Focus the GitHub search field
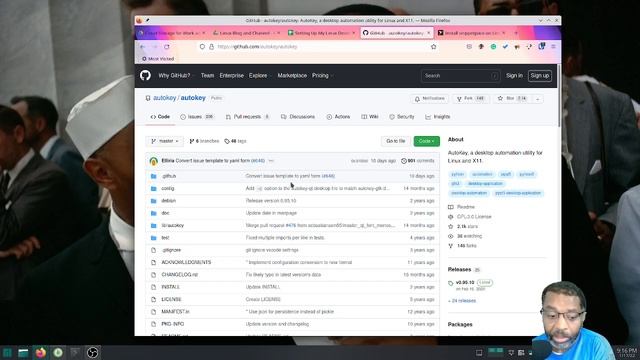Image resolution: width=640 pixels, height=360 pixels. click(x=460, y=76)
